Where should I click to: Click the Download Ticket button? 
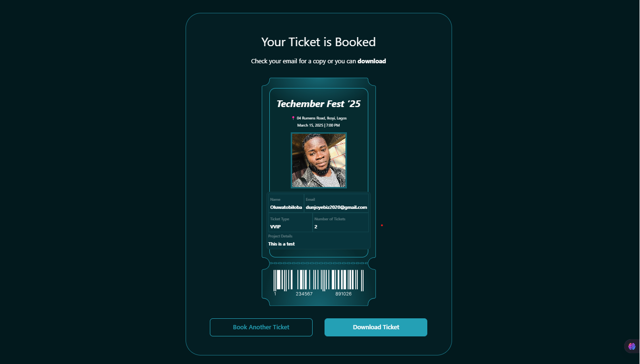(x=376, y=327)
